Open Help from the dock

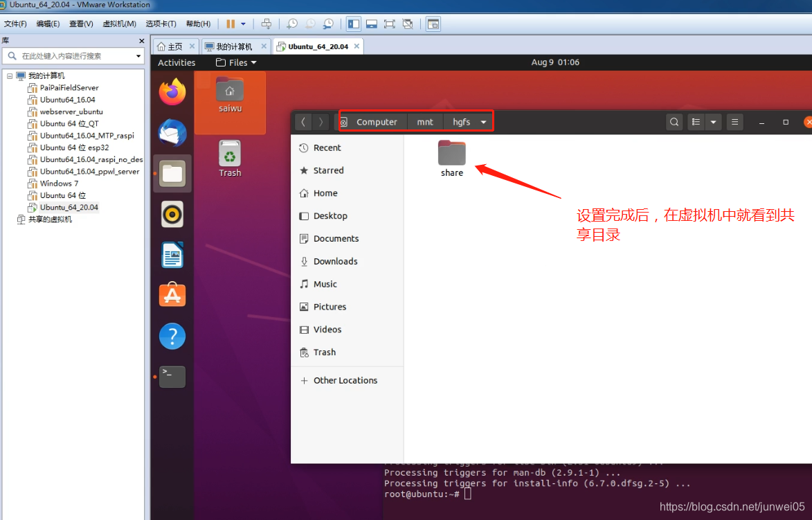click(172, 336)
